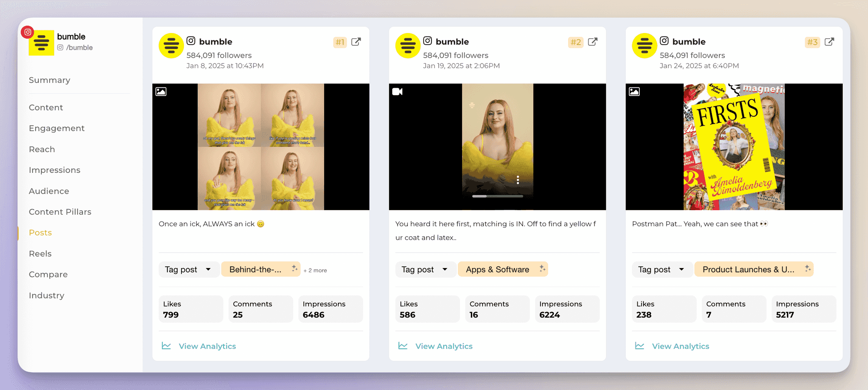Viewport: 868px width, 390px height.
Task: Open Tag post dropdown on post #2
Action: [425, 269]
